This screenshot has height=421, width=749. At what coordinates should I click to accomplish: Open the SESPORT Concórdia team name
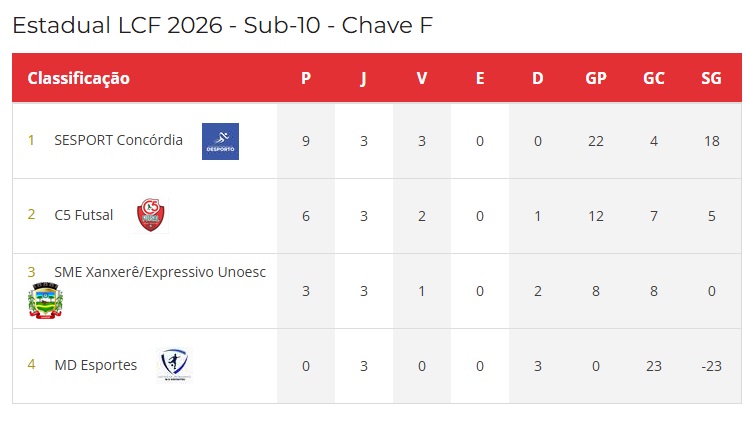coord(118,140)
